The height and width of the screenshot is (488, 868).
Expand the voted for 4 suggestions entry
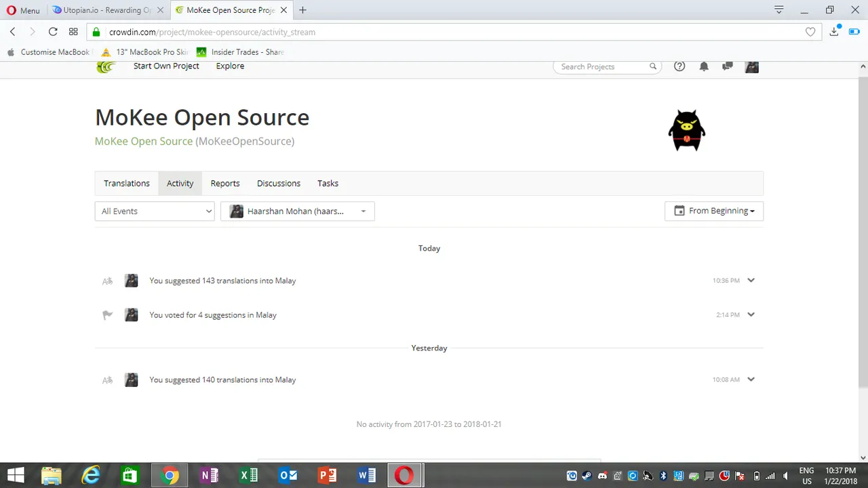[751, 314]
